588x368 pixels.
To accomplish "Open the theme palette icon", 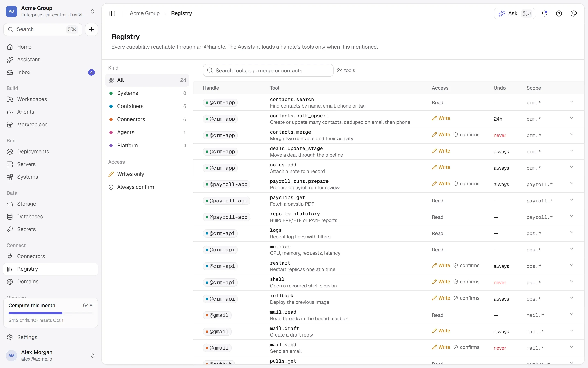I will point(574,13).
